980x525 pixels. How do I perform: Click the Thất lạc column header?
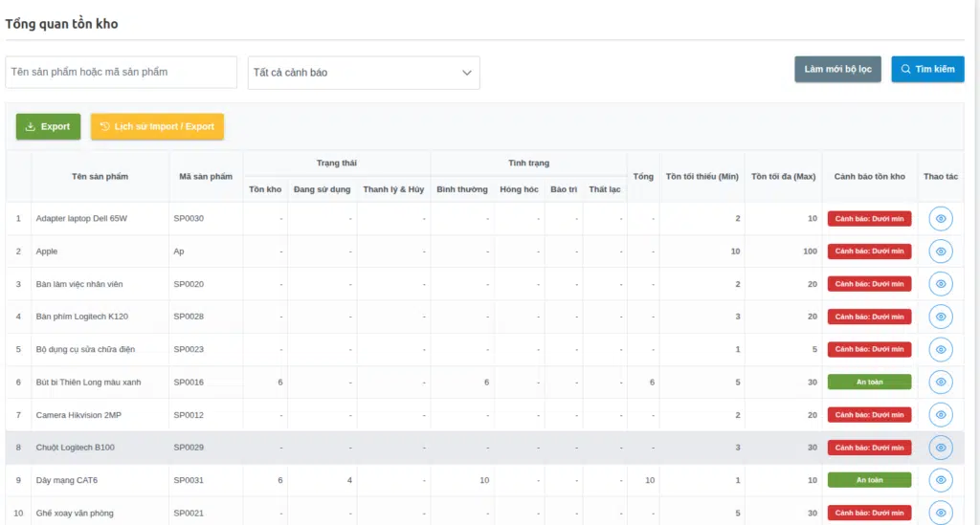click(605, 189)
